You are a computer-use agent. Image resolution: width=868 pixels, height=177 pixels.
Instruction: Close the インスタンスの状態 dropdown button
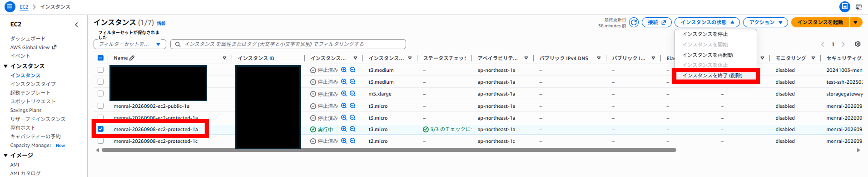(707, 22)
